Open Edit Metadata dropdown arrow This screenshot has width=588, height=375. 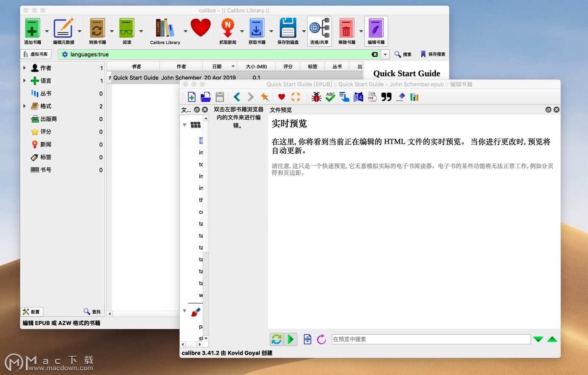[x=79, y=31]
